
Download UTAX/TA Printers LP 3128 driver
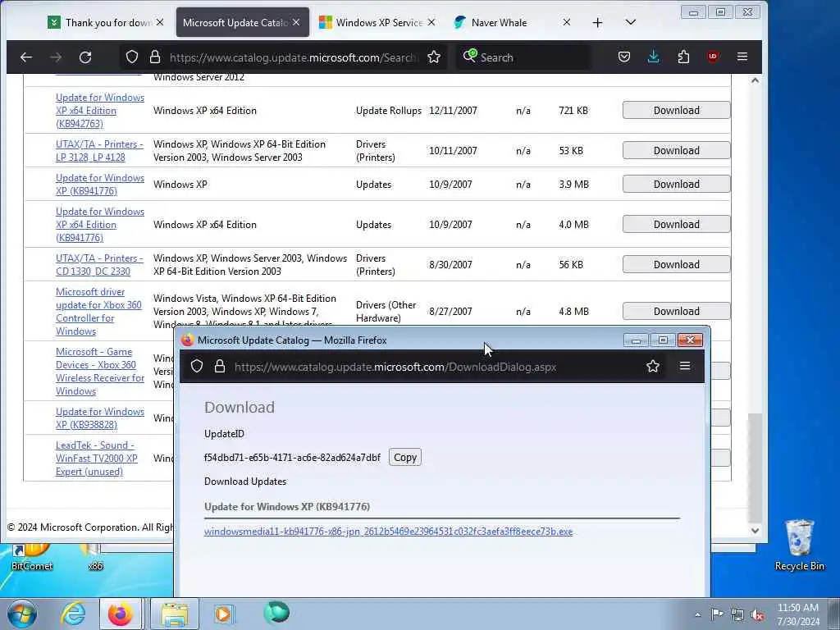[676, 151]
